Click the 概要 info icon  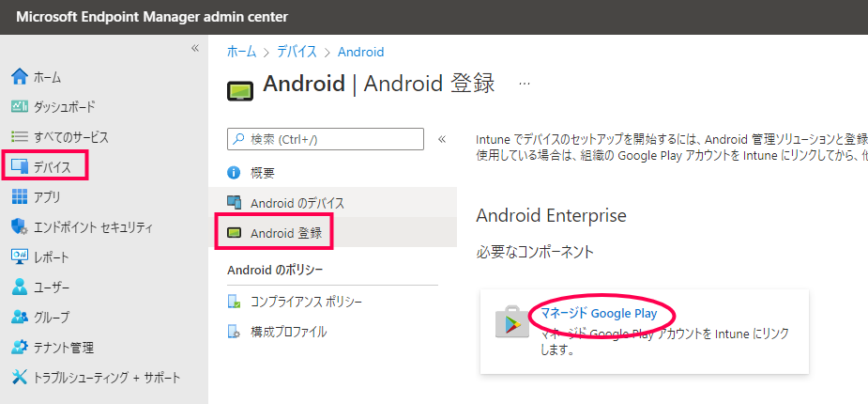tap(235, 173)
